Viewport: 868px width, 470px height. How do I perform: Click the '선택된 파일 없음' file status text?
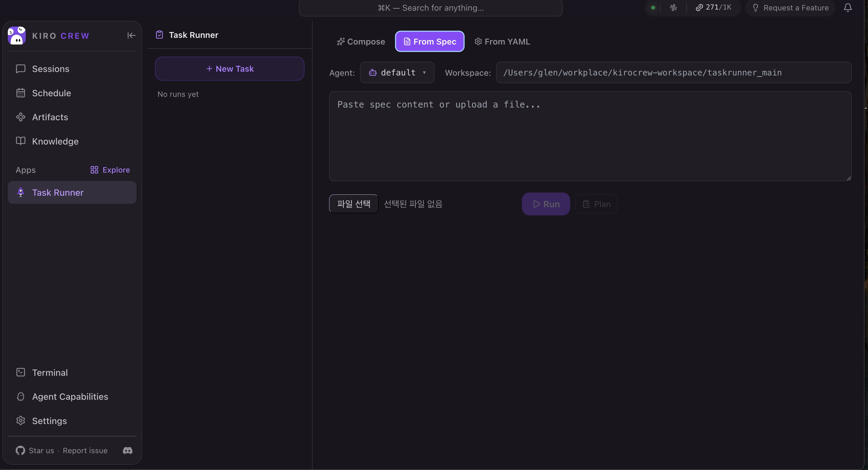pos(413,204)
